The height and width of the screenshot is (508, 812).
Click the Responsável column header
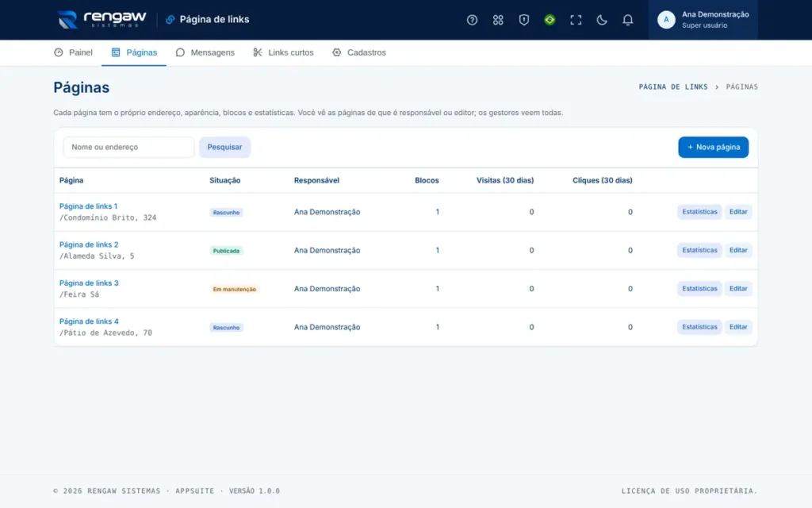(x=316, y=180)
